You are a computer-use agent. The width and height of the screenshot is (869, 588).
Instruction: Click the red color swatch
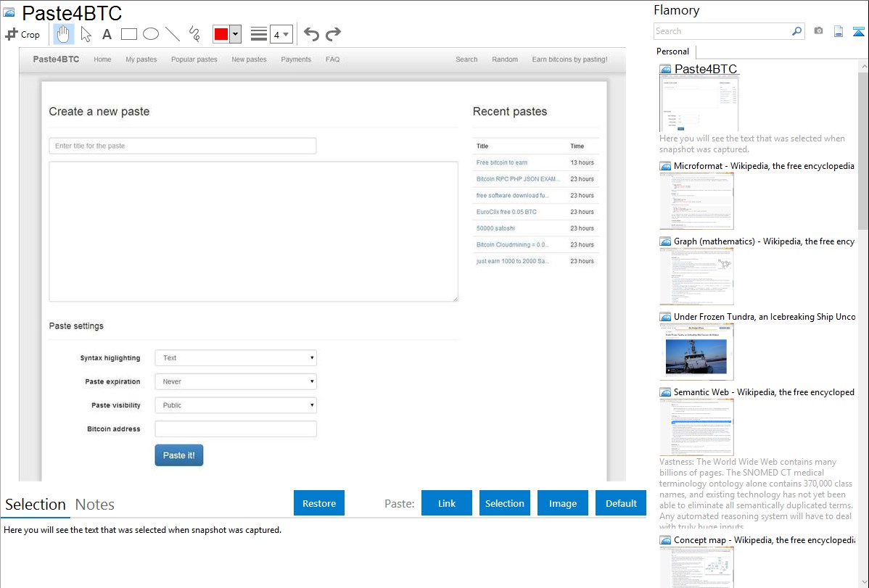(x=221, y=34)
